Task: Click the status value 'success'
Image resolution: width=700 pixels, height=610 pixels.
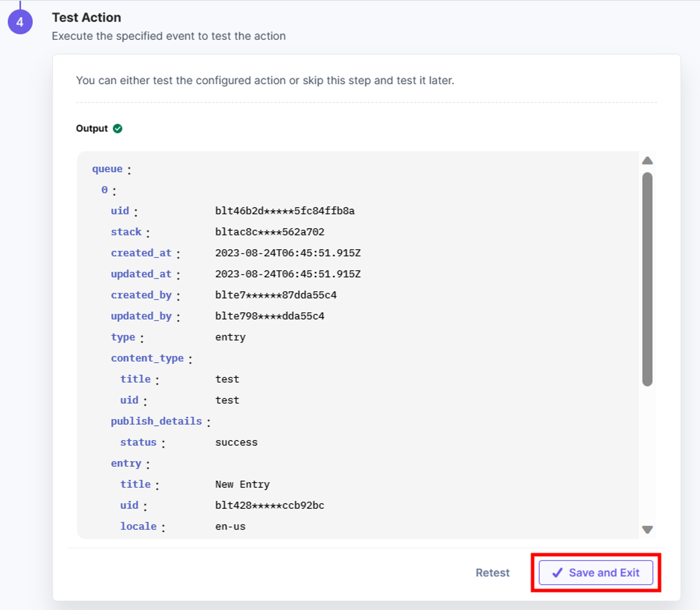Action: click(x=236, y=442)
